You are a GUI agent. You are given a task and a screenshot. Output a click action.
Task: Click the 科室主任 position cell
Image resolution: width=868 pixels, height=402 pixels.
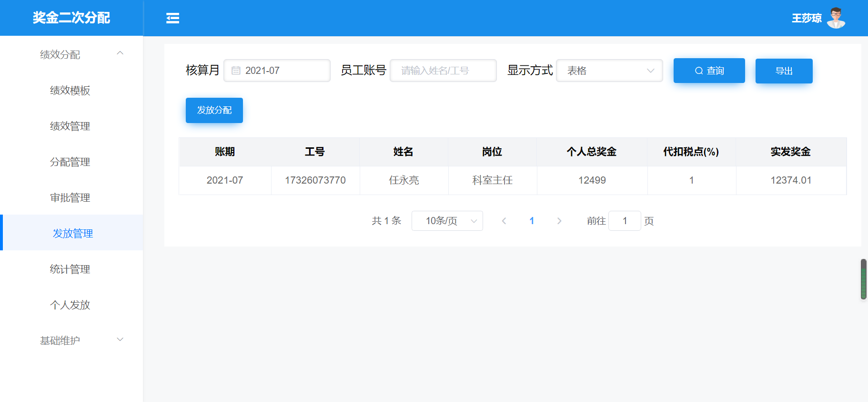(493, 180)
